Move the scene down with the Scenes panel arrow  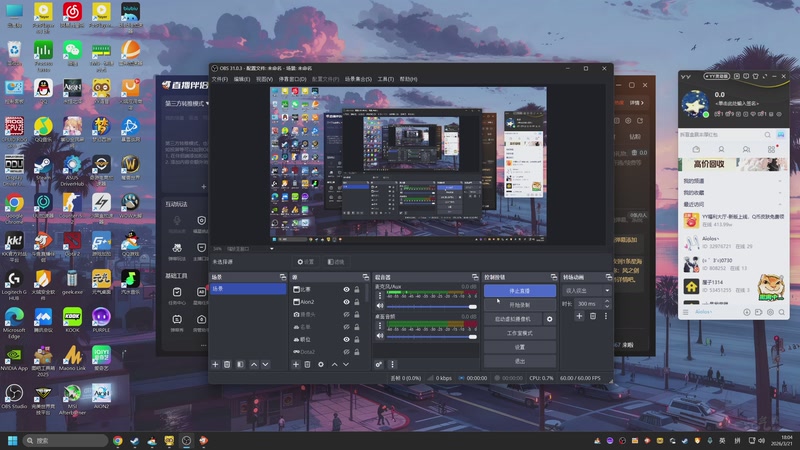pyautogui.click(x=265, y=364)
